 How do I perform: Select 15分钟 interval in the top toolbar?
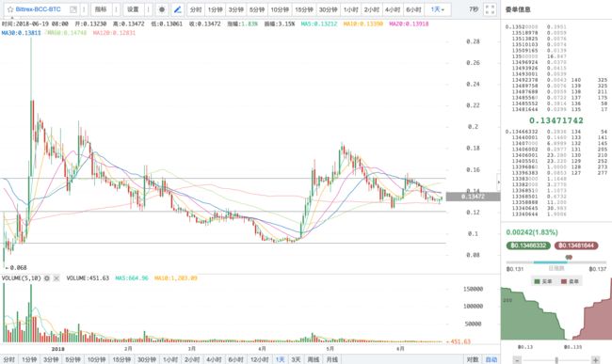(304, 9)
